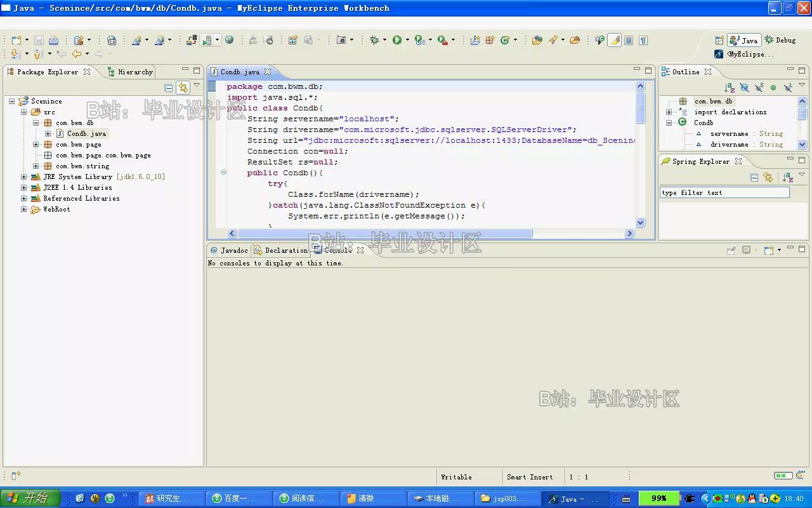Select com.bwm.string package in tree
The image size is (812, 508).
pyautogui.click(x=82, y=166)
